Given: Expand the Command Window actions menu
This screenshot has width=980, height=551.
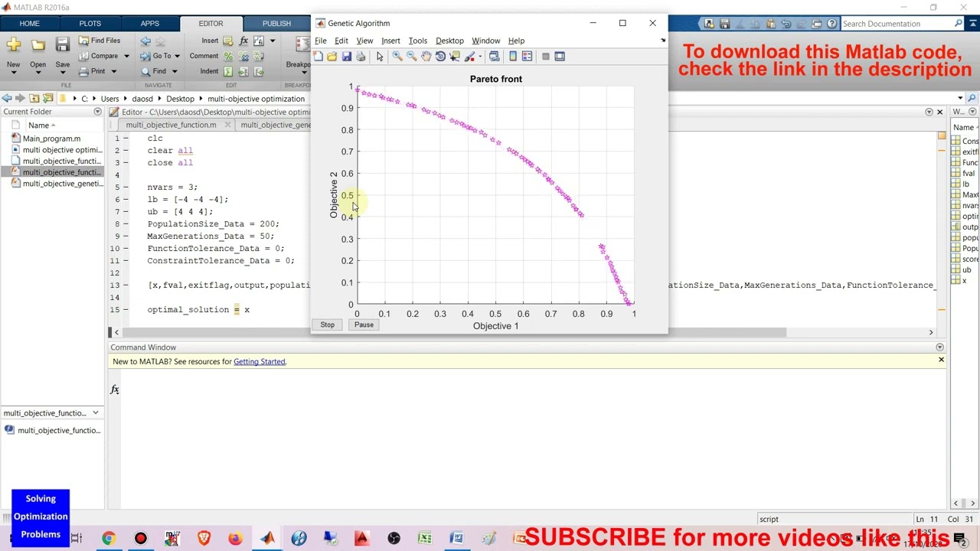Looking at the screenshot, I should tap(940, 347).
